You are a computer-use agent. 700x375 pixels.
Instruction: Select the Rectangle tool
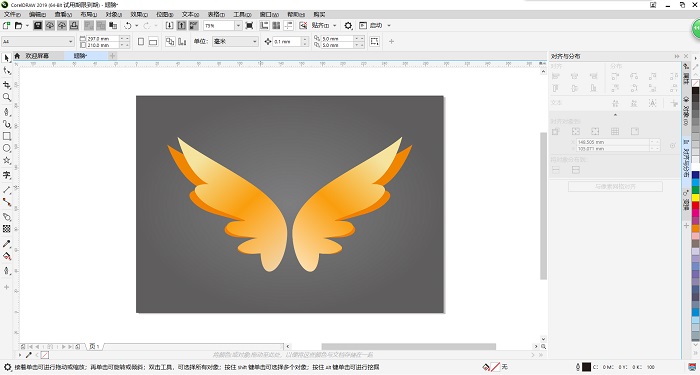7,136
